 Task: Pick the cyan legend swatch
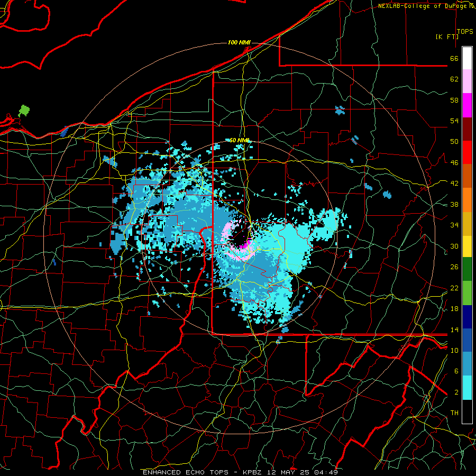[467, 388]
